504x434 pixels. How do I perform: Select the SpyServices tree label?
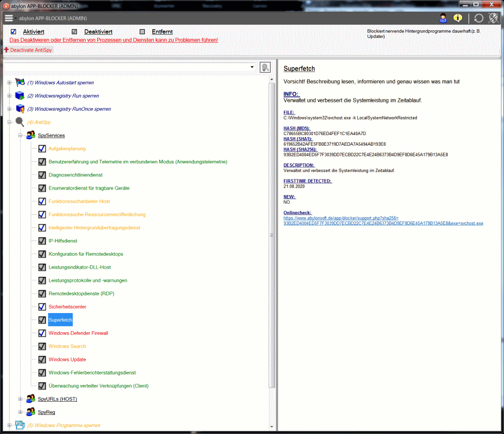(x=51, y=136)
